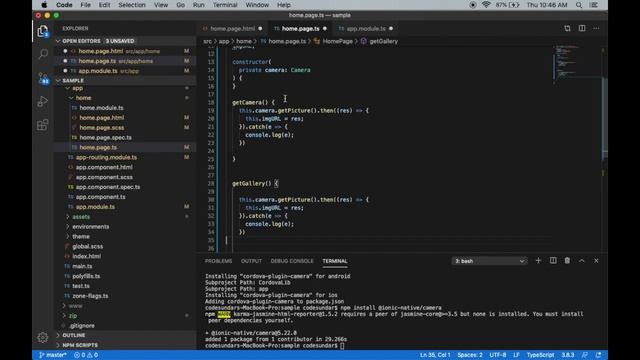This screenshot has width=640, height=360.
Task: Open the Terminal menu in menu bar
Action: (225, 5)
